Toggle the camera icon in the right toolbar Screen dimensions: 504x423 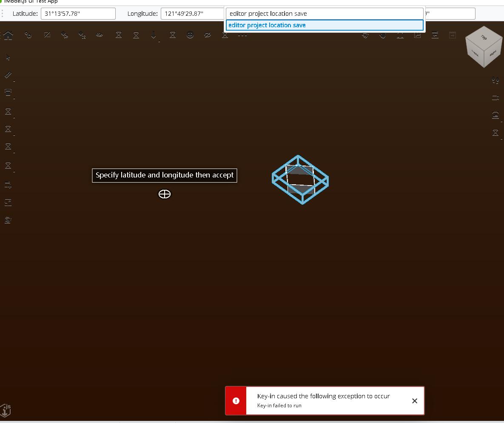[495, 98]
